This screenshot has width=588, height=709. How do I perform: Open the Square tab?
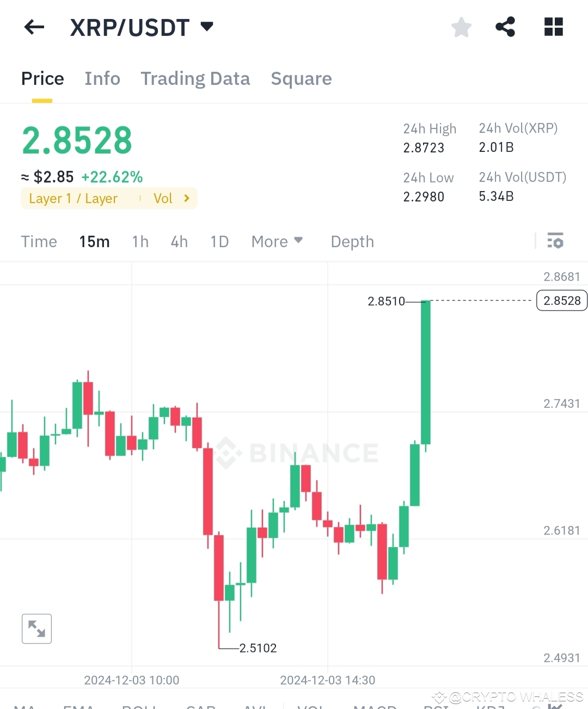[301, 78]
